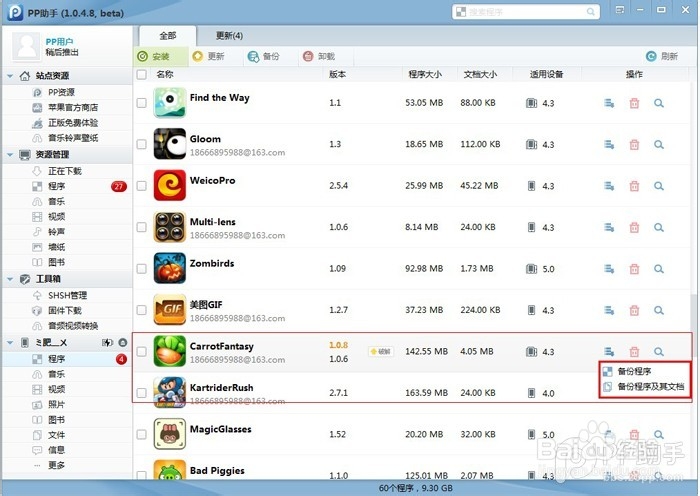Screen dimensions: 700x496
Task: Check the 美图GIF checkbox
Action: tap(142, 310)
